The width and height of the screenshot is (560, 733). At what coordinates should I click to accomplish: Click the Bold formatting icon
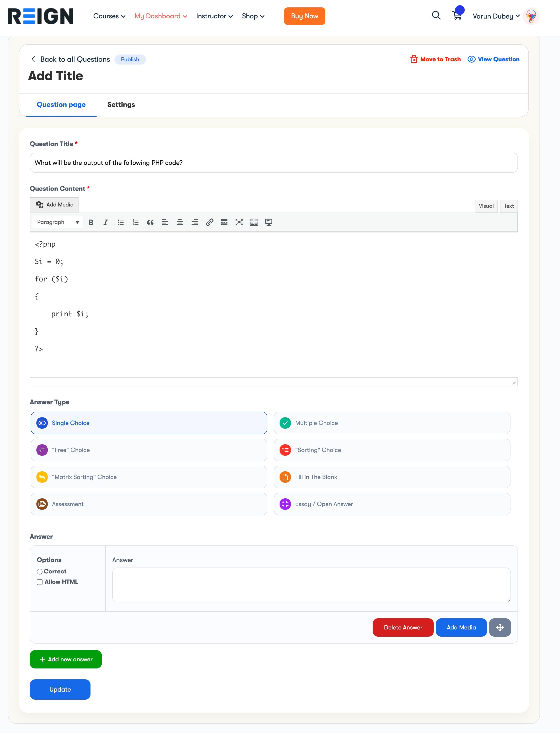91,222
